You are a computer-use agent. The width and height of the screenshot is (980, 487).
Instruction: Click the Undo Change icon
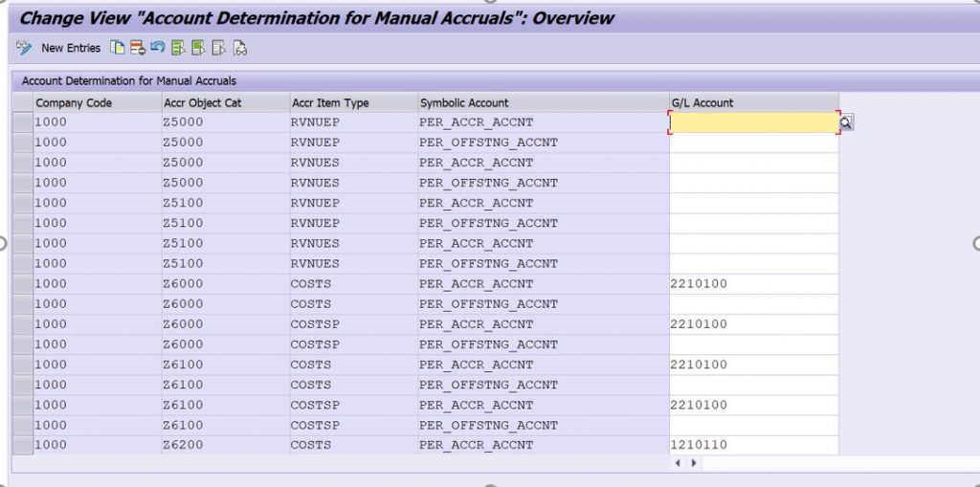[158, 48]
